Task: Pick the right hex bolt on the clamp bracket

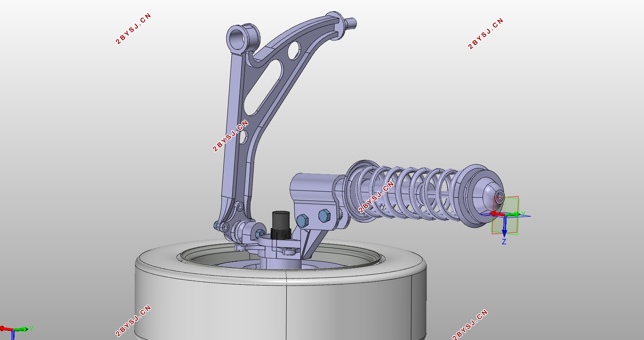Action: [x=324, y=215]
